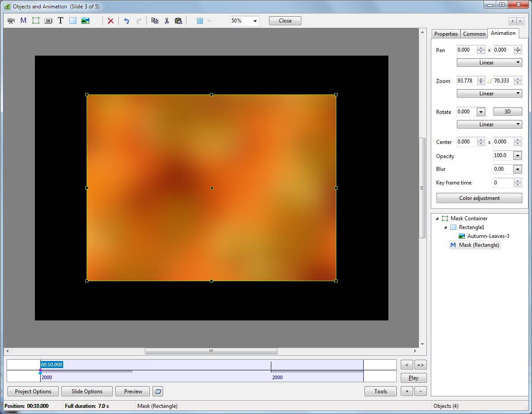Collapse the Mask Container tree node
The height and width of the screenshot is (414, 532).
tap(437, 218)
